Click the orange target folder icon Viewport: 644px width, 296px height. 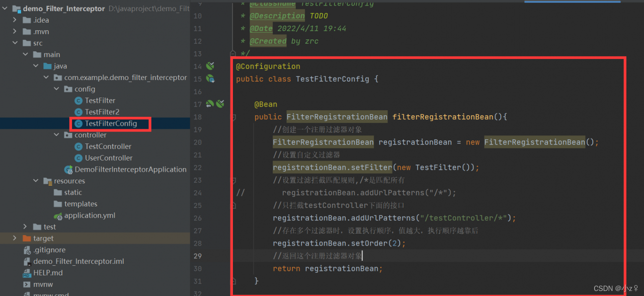coord(27,239)
